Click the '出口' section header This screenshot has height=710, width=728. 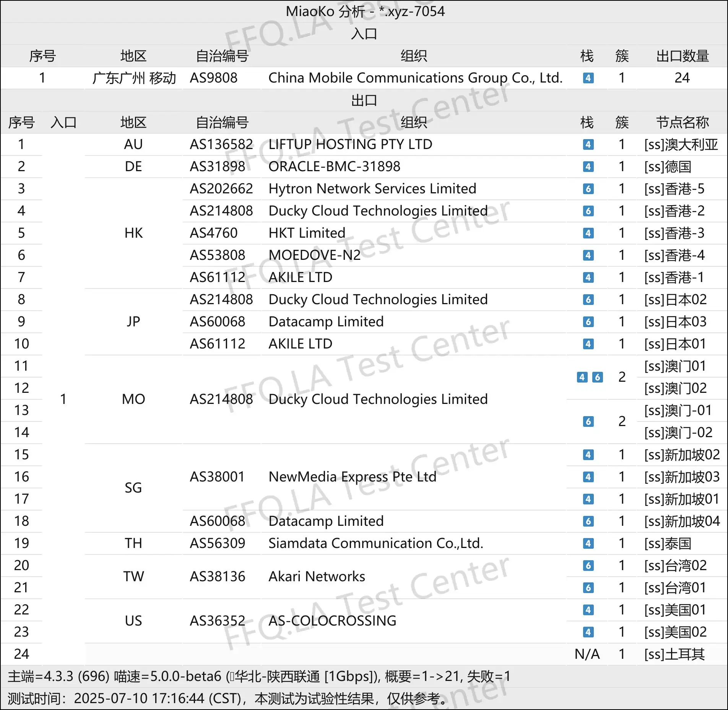point(364,100)
